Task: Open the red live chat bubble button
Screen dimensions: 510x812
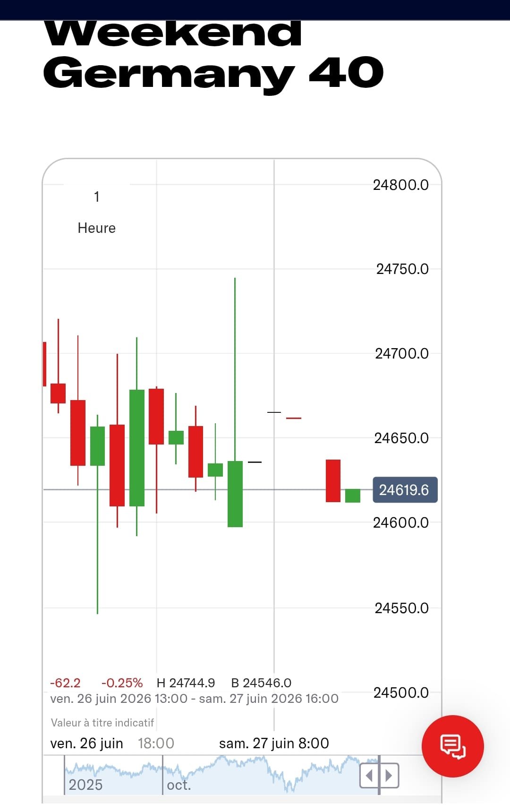Action: point(452,746)
